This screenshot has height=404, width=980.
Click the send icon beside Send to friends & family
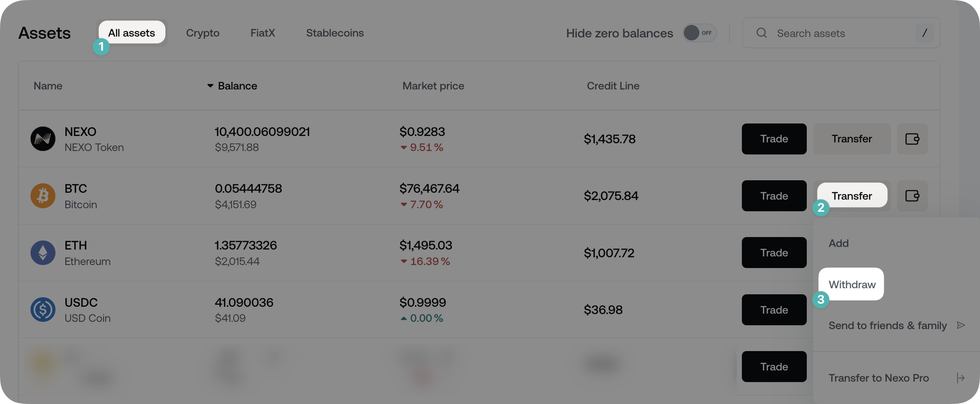pos(962,325)
